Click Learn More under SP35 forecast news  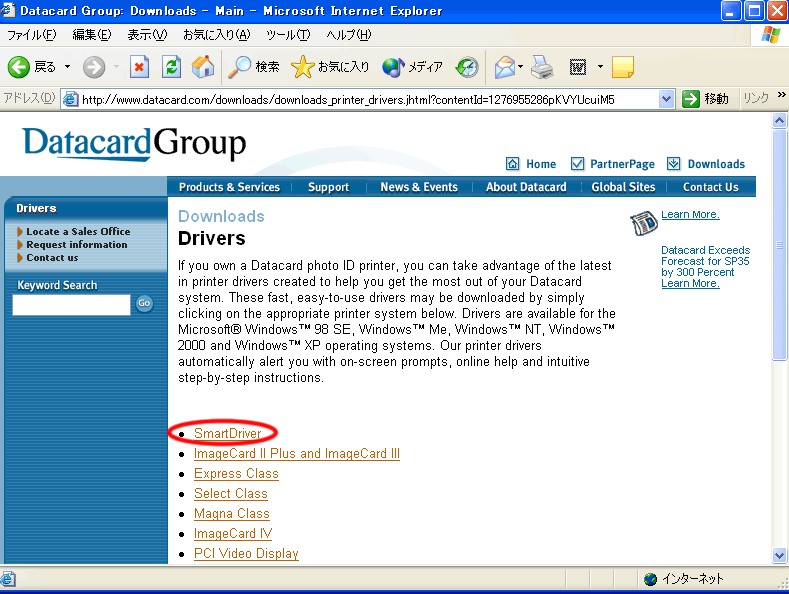pos(690,283)
